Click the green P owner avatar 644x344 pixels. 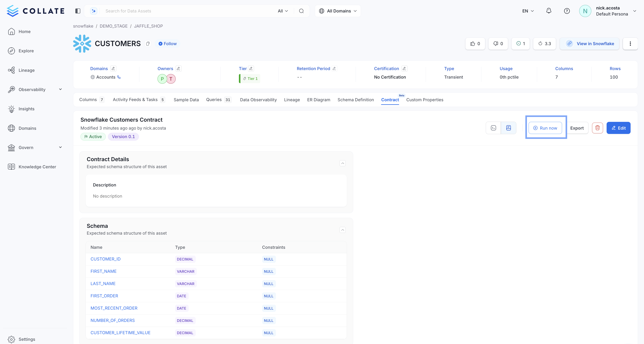click(162, 79)
